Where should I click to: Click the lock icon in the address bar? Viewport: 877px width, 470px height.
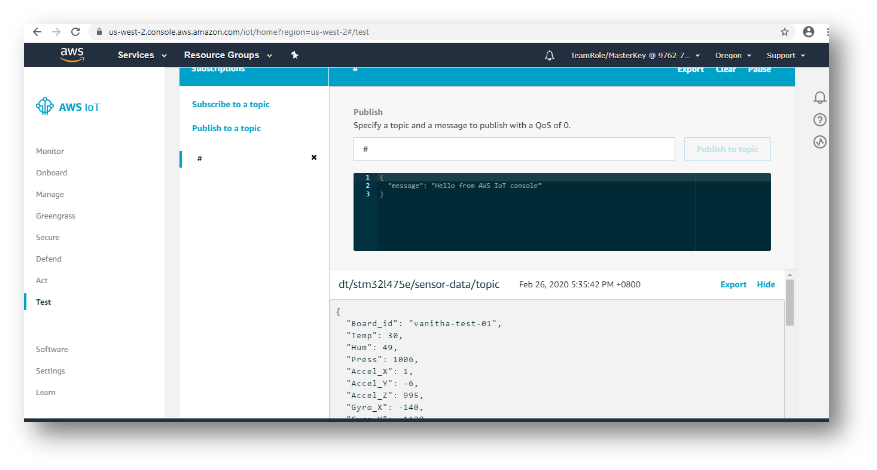[99, 32]
